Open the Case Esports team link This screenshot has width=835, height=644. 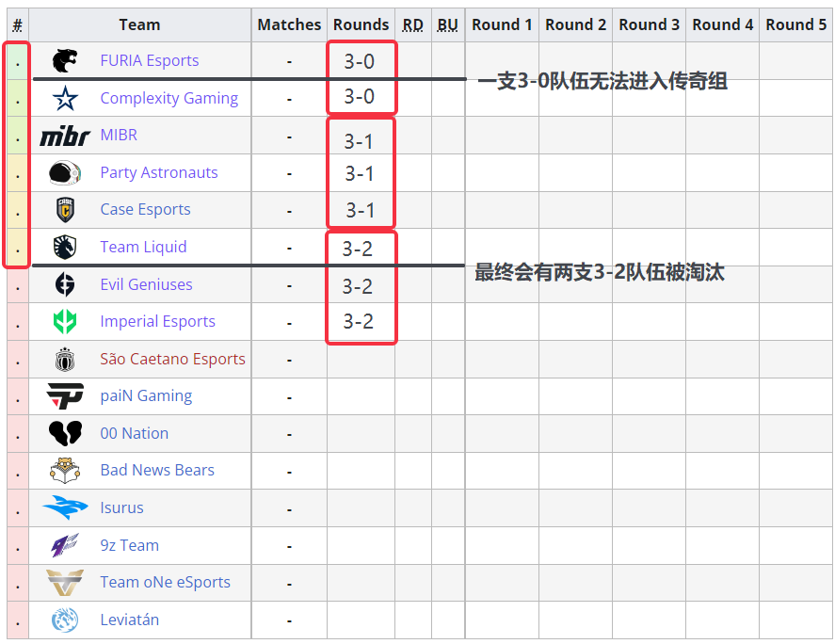pos(145,210)
